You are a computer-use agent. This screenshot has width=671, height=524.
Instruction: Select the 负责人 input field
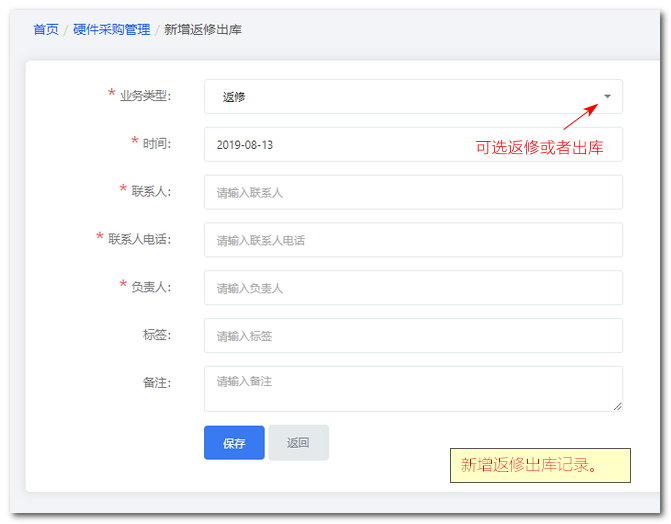click(x=413, y=288)
